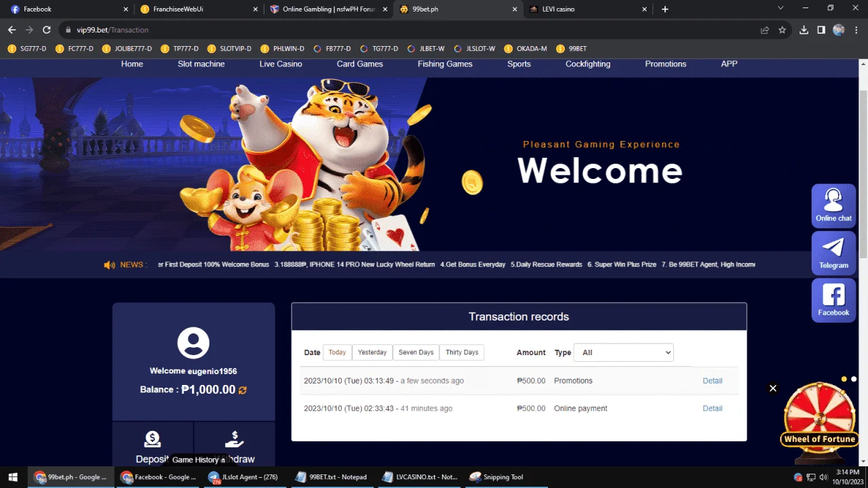Image resolution: width=868 pixels, height=488 pixels.
Task: Refresh the account balance icon
Action: coord(242,390)
